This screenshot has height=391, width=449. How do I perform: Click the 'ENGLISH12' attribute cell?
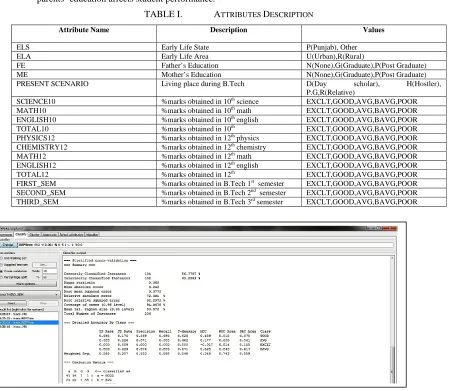[x=84, y=165]
